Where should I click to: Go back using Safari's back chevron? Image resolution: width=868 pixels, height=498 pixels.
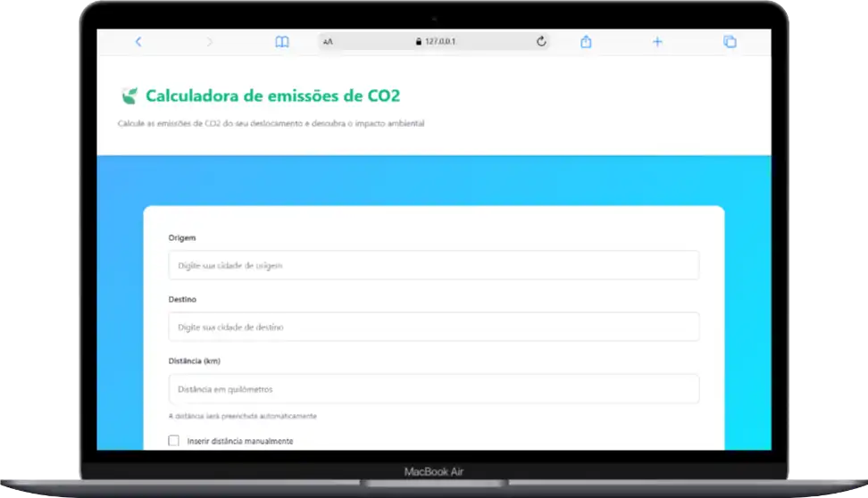[x=138, y=42]
